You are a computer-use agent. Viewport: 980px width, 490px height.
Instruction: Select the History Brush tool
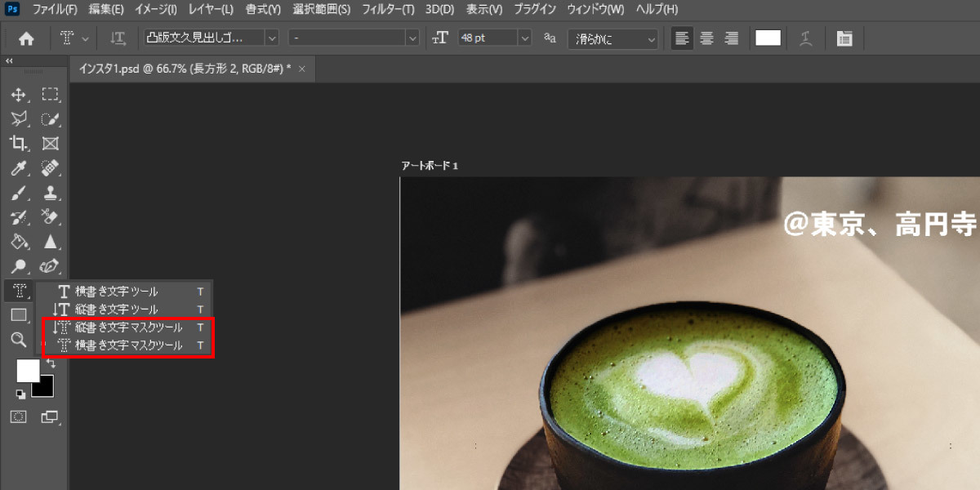pos(19,217)
